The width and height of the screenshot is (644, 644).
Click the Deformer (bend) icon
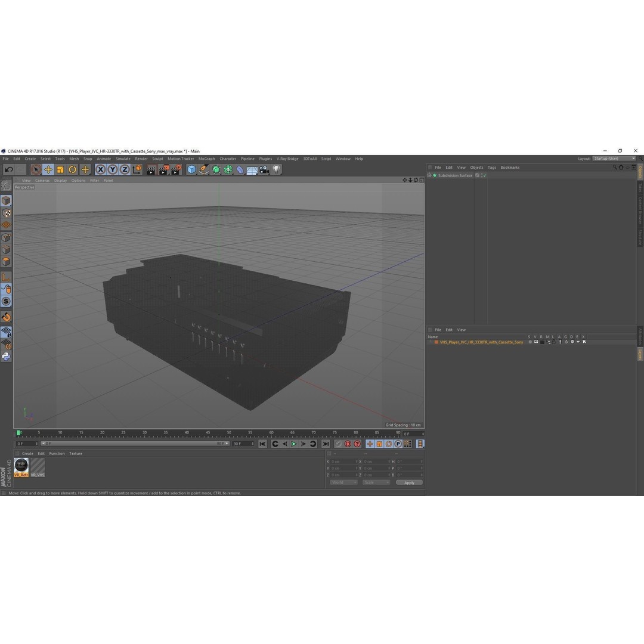(x=240, y=169)
